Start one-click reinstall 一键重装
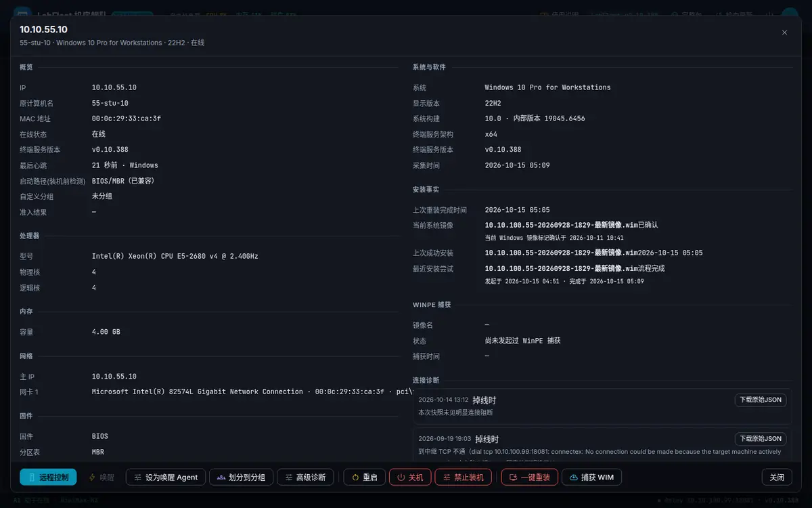This screenshot has height=508, width=812. pyautogui.click(x=530, y=477)
